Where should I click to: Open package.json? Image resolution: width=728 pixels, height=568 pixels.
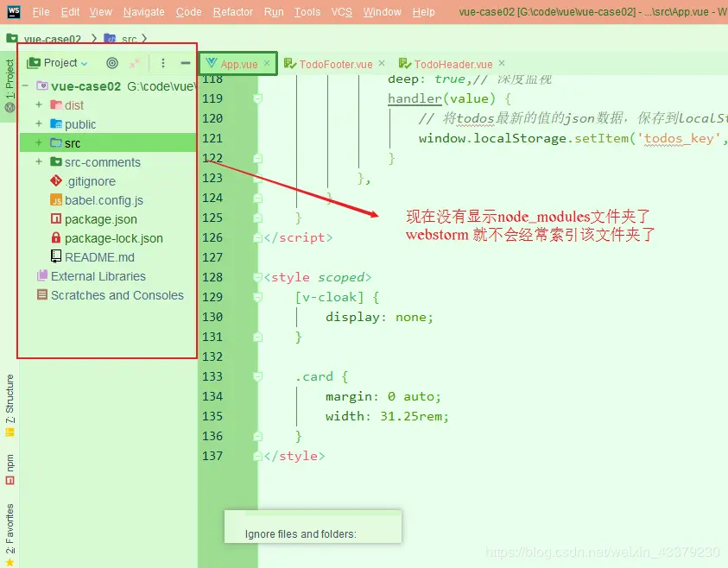click(x=101, y=219)
